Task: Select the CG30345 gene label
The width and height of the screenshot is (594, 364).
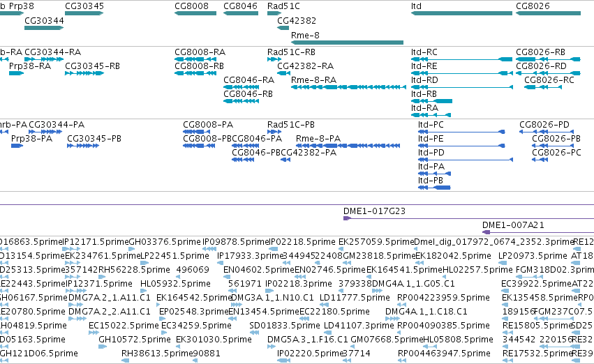Action: pos(84,6)
